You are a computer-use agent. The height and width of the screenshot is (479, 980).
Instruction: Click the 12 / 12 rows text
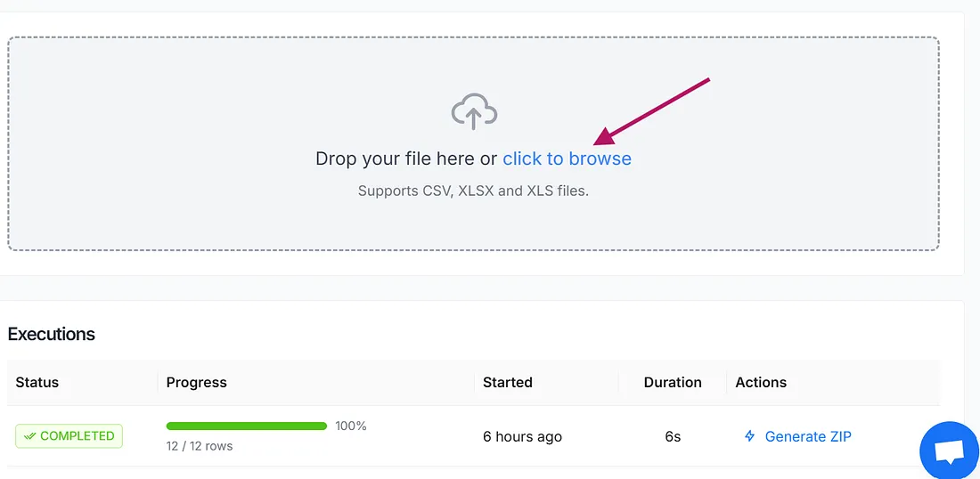pyautogui.click(x=200, y=446)
